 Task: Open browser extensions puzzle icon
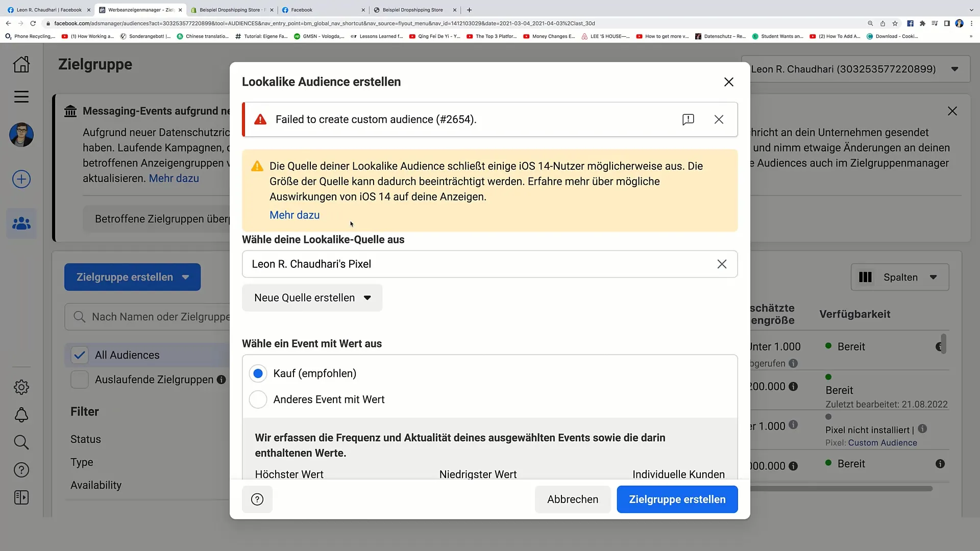click(922, 23)
